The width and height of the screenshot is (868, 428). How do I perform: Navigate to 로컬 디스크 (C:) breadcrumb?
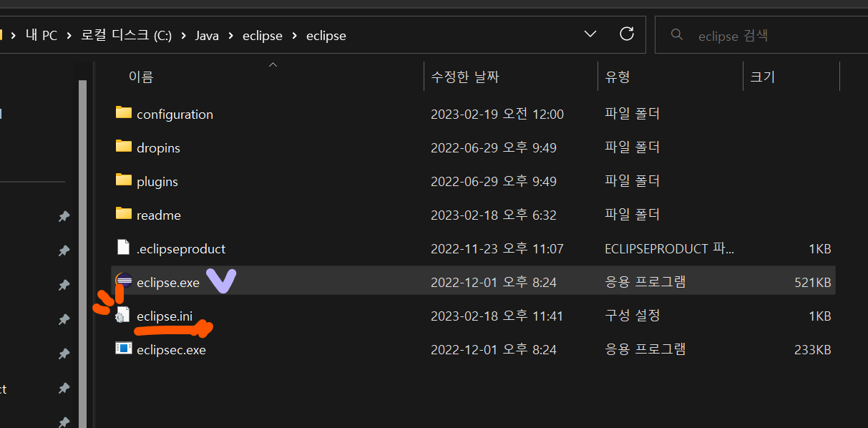127,35
